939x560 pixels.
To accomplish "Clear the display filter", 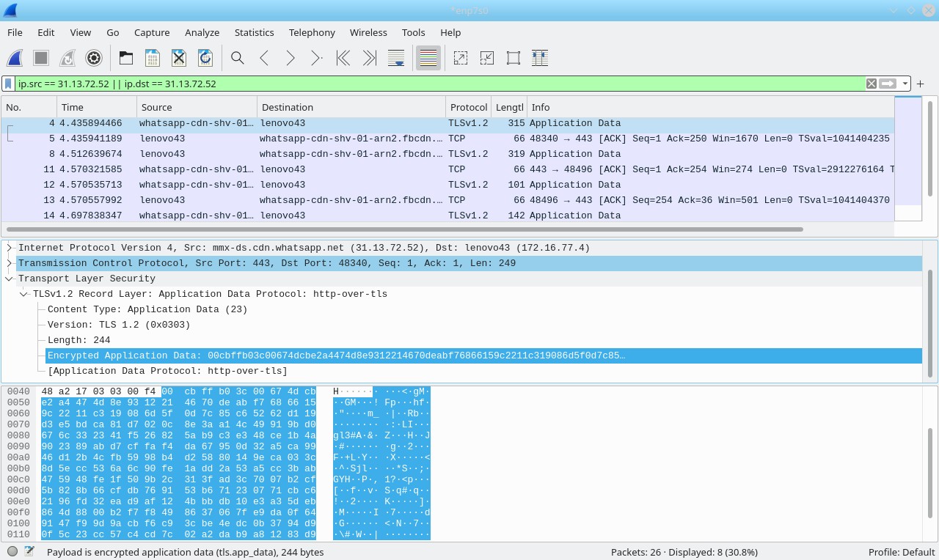I will pyautogui.click(x=872, y=84).
